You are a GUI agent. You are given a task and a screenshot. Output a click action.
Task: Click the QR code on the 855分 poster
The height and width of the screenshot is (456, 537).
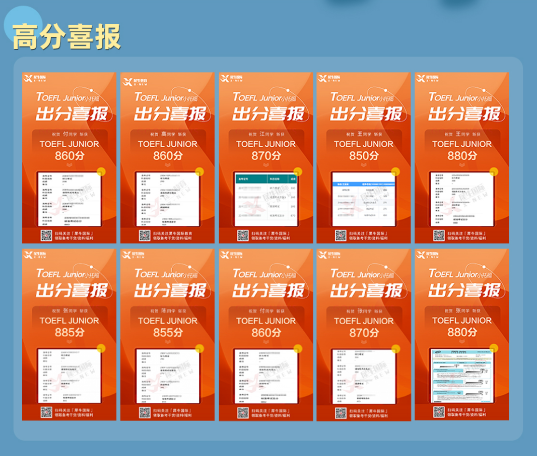(x=145, y=412)
